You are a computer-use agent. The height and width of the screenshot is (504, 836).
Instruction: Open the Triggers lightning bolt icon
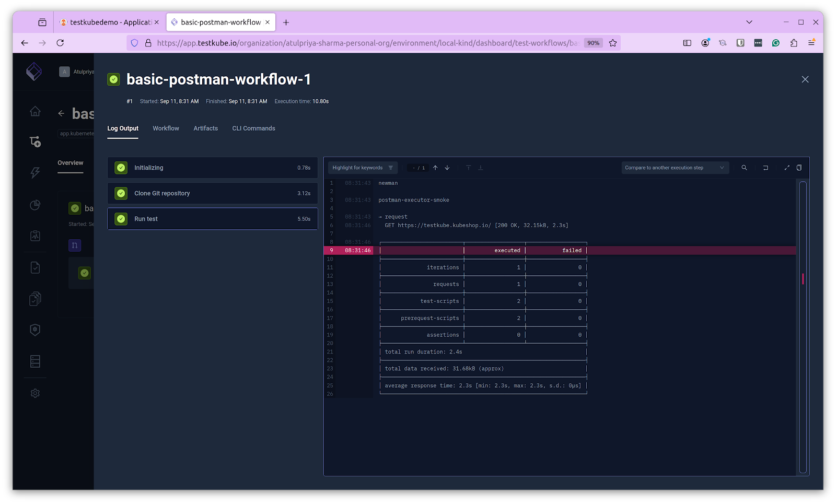pos(35,173)
